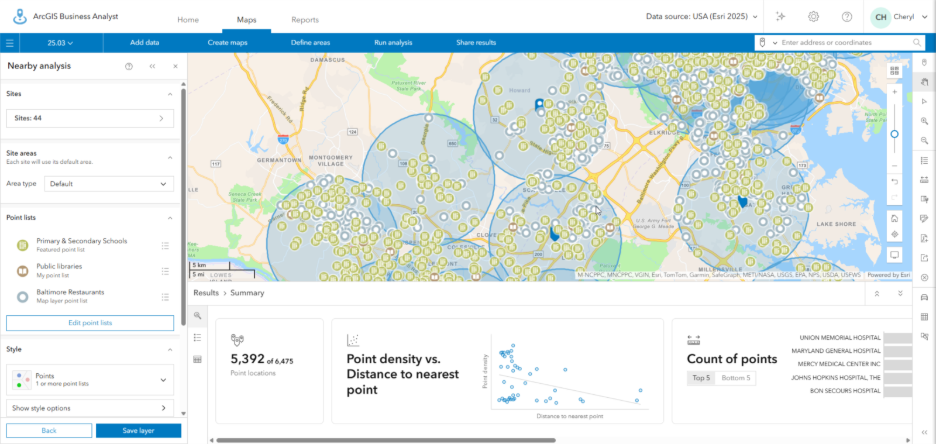Screen dimensions: 936x444
Task: Click the car icon in right toolbar
Action: [x=924, y=297]
